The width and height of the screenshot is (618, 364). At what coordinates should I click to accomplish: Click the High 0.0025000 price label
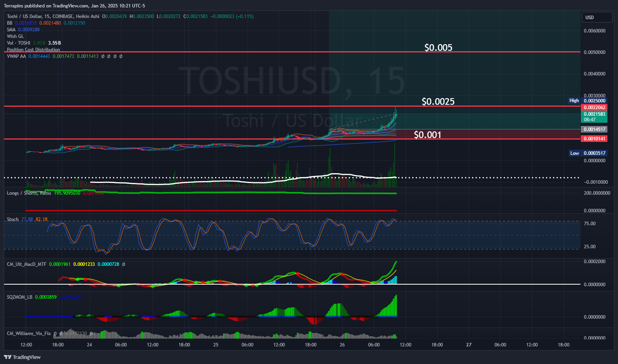tap(587, 100)
